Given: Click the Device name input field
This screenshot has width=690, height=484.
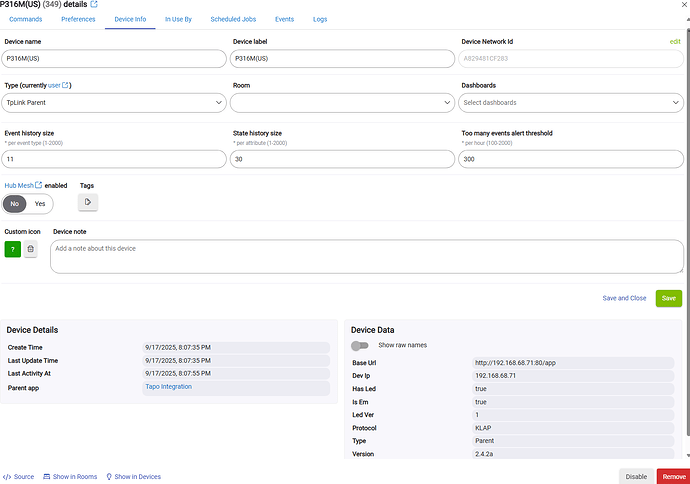Looking at the screenshot, I should (114, 59).
